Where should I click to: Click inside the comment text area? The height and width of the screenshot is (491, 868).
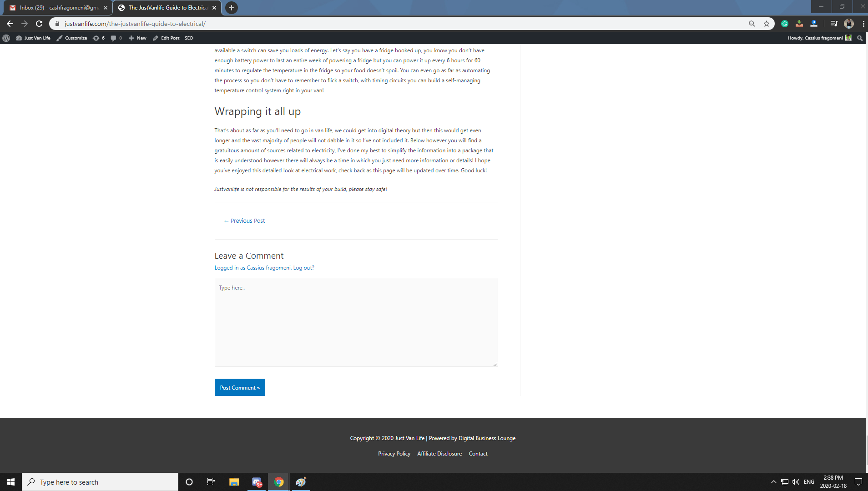point(356,322)
